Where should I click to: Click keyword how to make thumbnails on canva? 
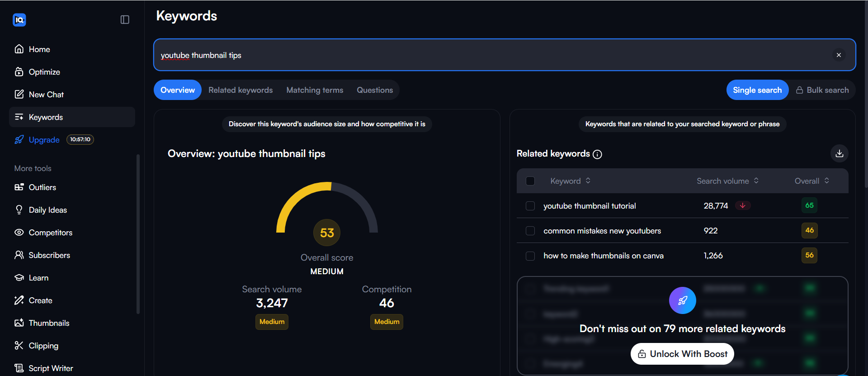tap(604, 256)
